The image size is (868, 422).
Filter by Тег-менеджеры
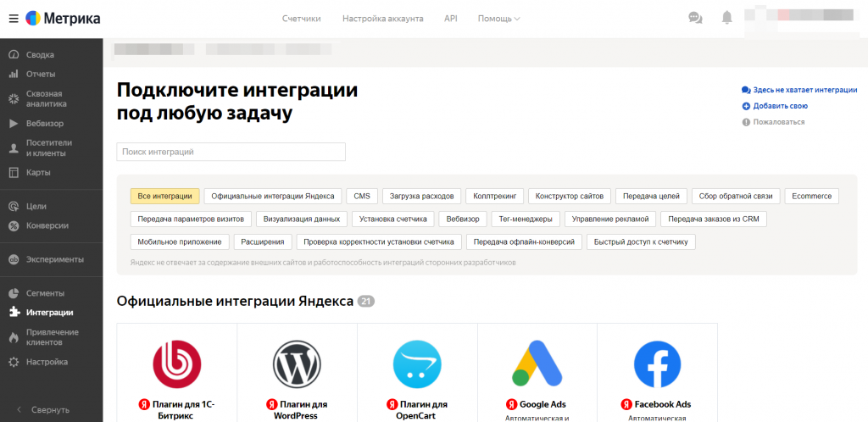(x=526, y=219)
